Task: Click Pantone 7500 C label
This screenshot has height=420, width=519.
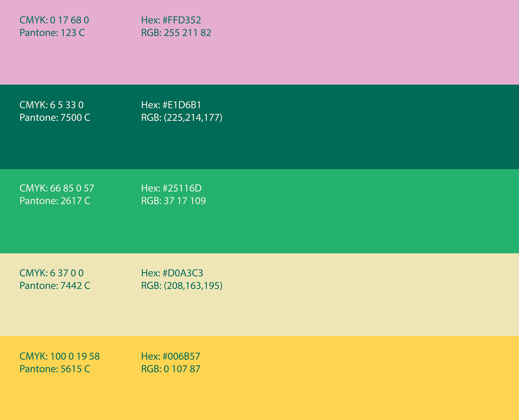Action: [55, 118]
